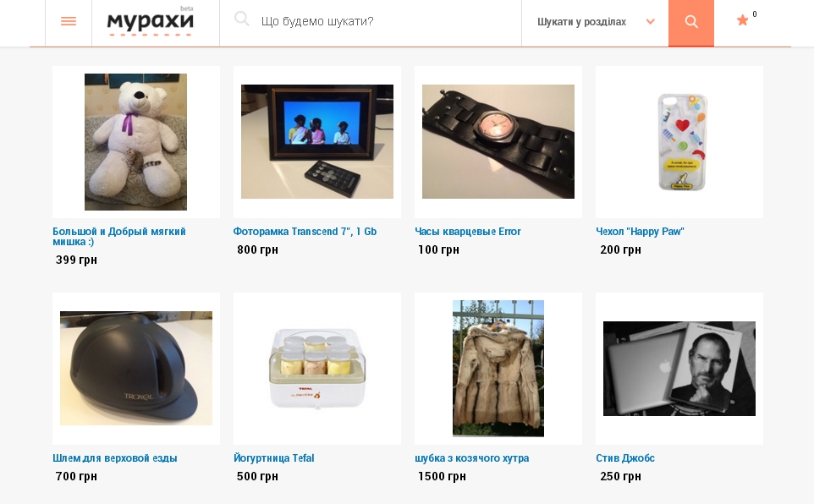
Task: Open the fur coat listing photo
Action: tap(498, 368)
